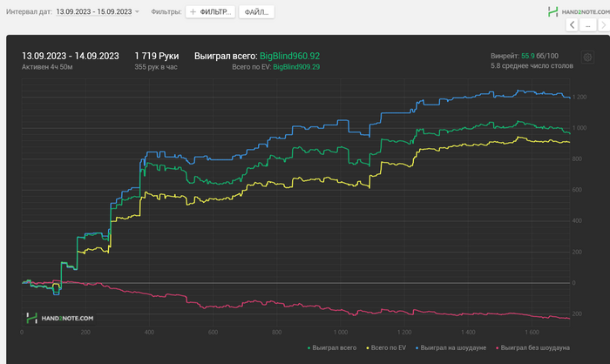The height and width of the screenshot is (364, 610).
Task: Click the total won value BigBlind960.92
Action: pos(290,56)
